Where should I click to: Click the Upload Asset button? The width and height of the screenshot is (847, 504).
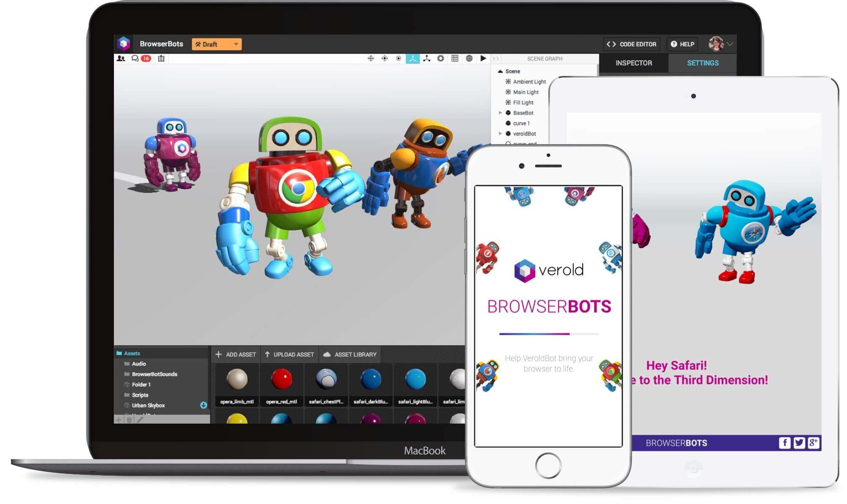[290, 355]
